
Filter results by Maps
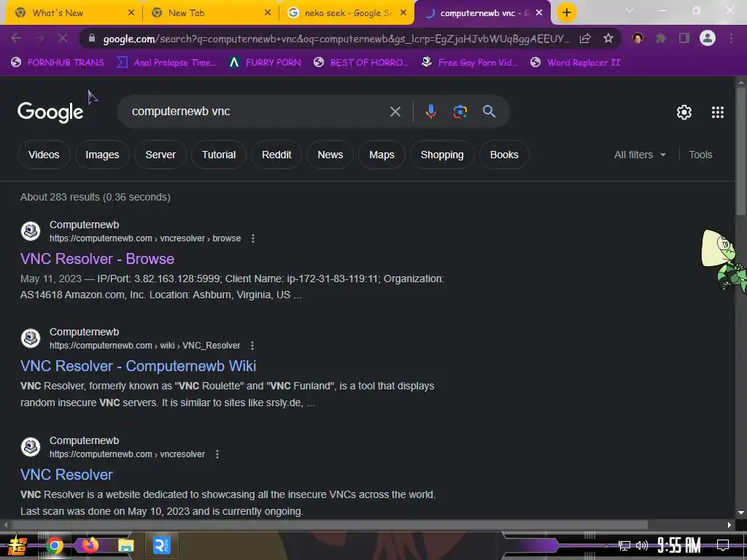pyautogui.click(x=382, y=155)
